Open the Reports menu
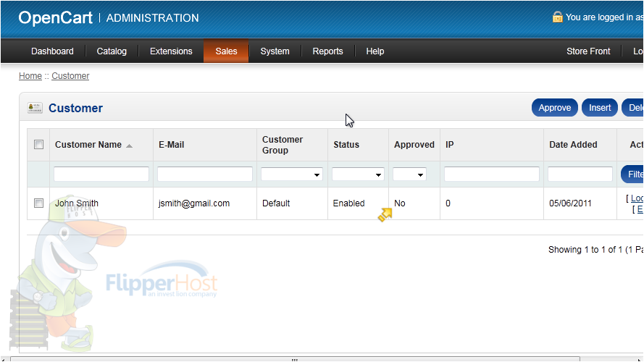The width and height of the screenshot is (644, 362). pos(327,51)
